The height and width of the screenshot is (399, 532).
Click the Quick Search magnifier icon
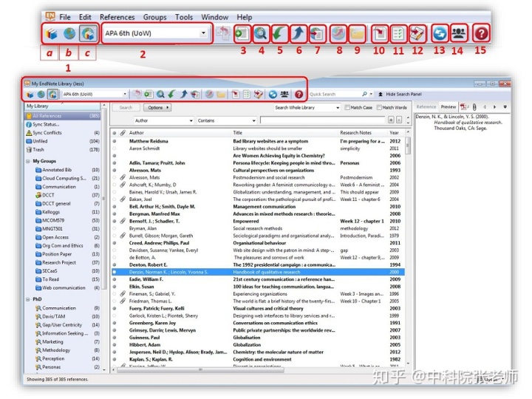coord(364,94)
